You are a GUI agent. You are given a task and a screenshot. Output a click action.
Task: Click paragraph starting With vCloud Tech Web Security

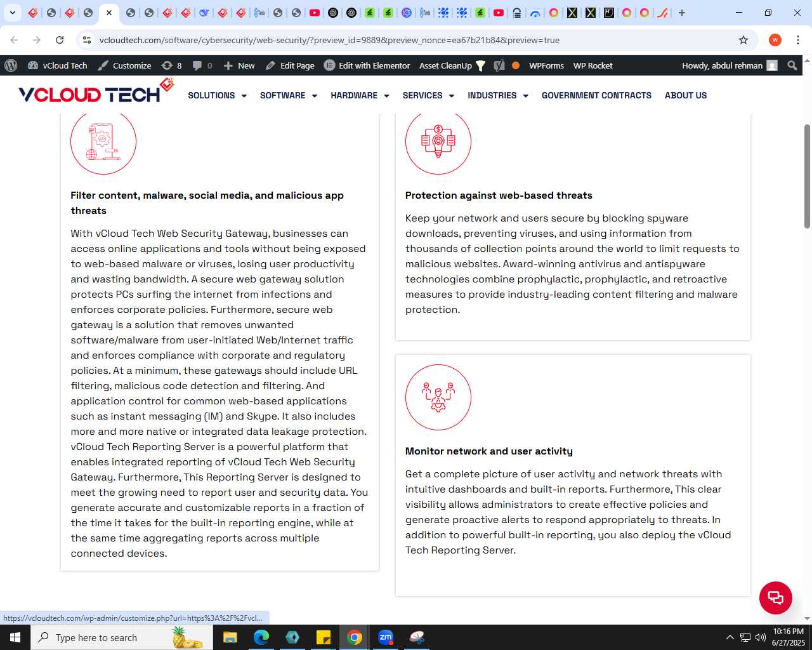(219, 394)
